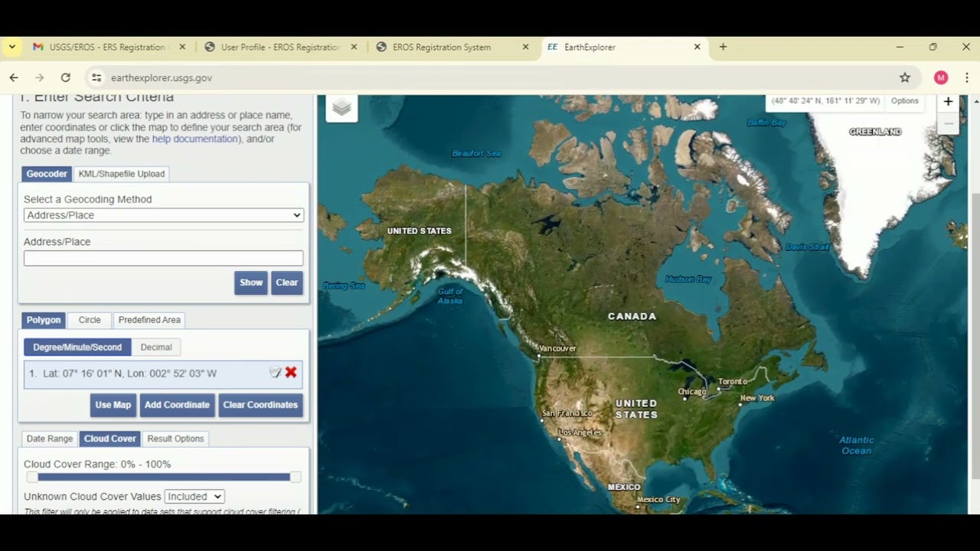The height and width of the screenshot is (551, 980).
Task: Switch to EROS Registration System tab
Action: click(443, 47)
